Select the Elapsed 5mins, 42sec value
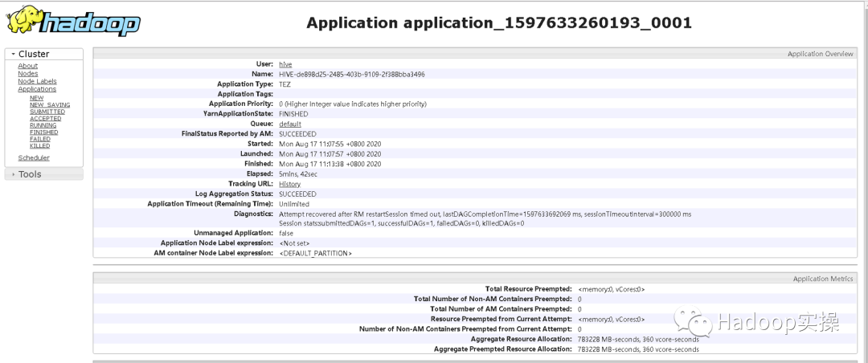 click(298, 173)
